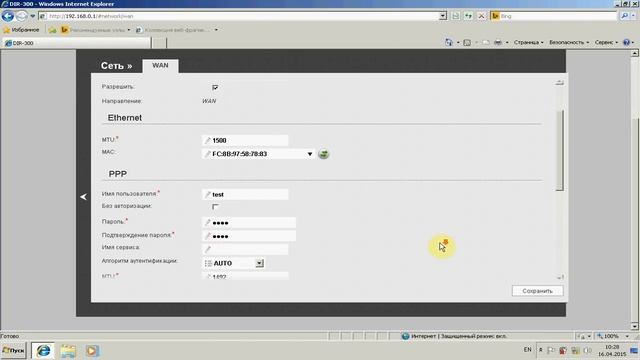The width and height of the screenshot is (640, 360).
Task: Select the WAN tab
Action: click(x=160, y=65)
